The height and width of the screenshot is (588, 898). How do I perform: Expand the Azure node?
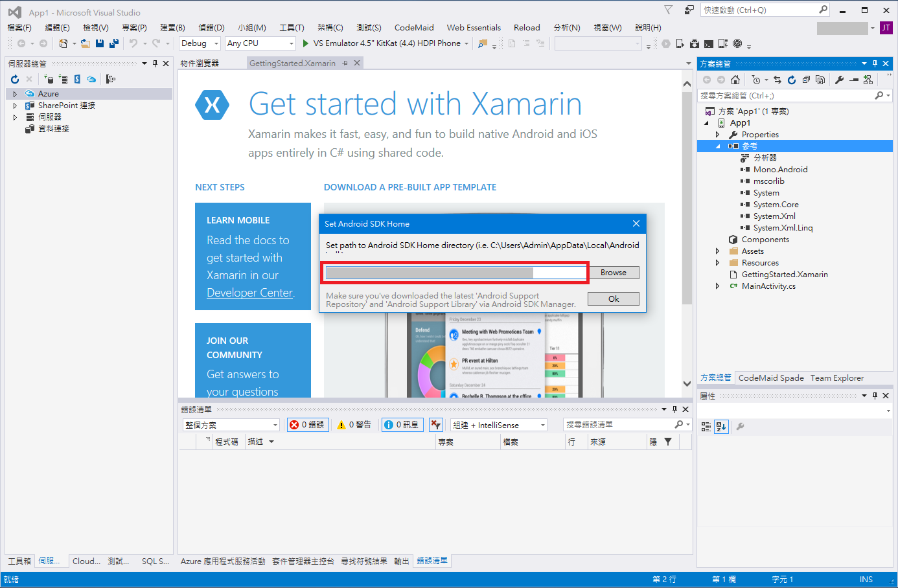coord(15,94)
